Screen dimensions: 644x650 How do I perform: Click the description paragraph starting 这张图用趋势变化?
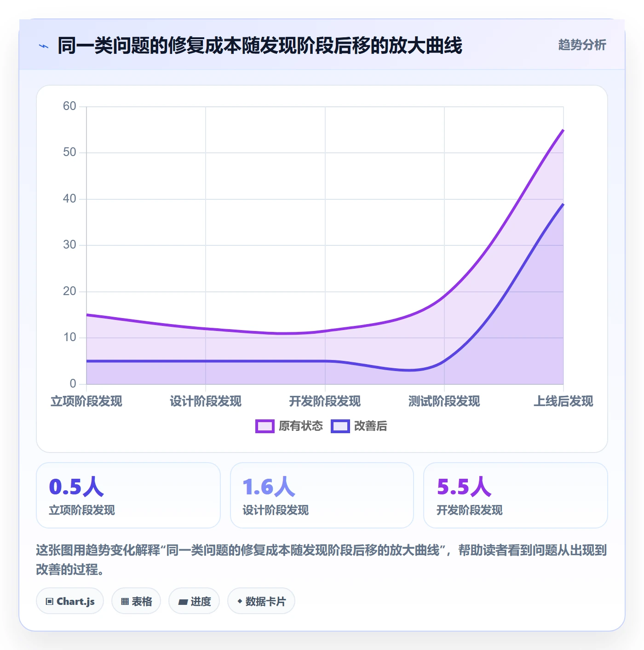[322, 560]
